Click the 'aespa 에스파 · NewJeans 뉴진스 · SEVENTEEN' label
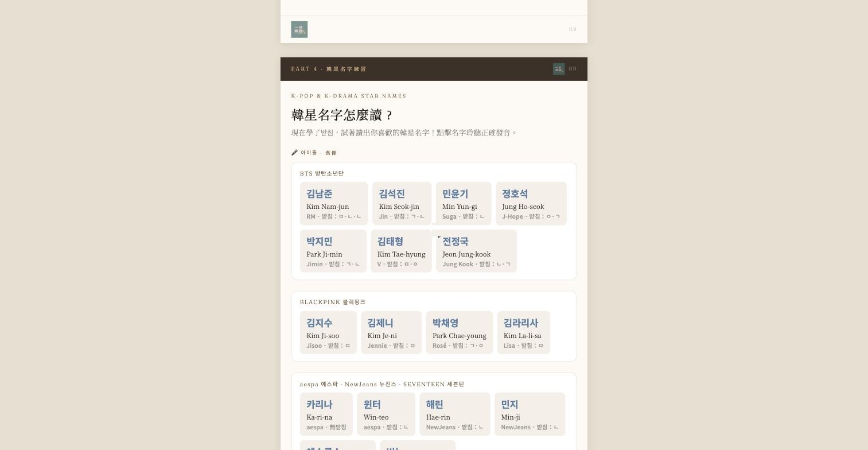The image size is (868, 450). click(x=382, y=384)
